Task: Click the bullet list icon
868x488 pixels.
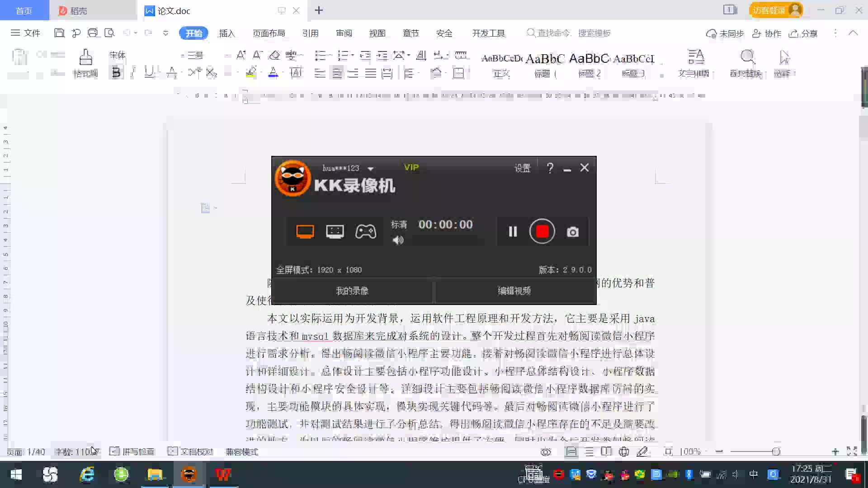Action: tap(321, 55)
